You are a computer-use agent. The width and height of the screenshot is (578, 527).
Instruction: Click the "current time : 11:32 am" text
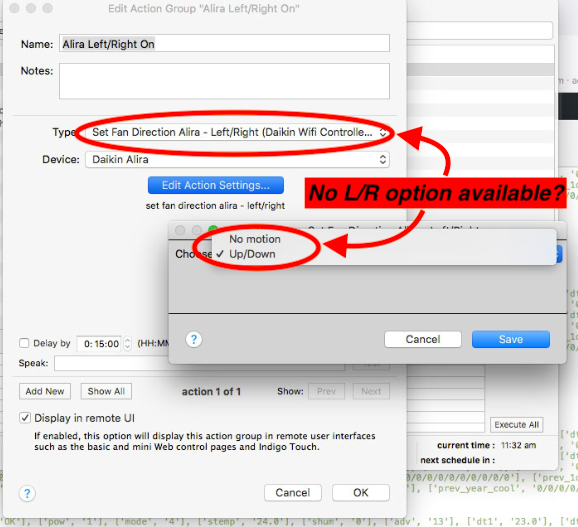pyautogui.click(x=487, y=445)
